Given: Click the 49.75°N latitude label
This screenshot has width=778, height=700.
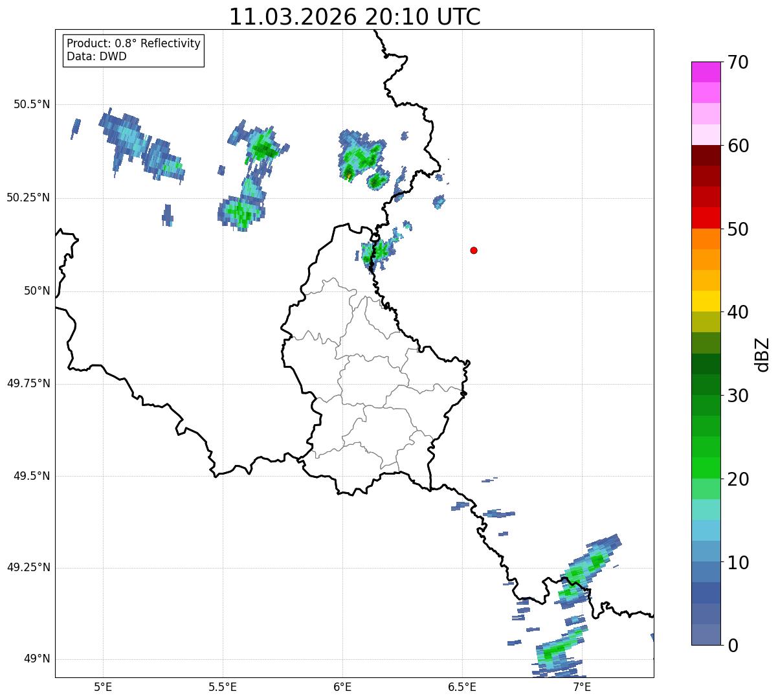Looking at the screenshot, I should (x=28, y=383).
